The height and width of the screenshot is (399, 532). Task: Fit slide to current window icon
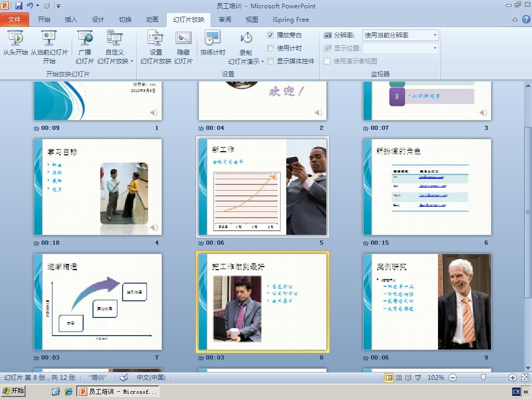click(x=525, y=378)
